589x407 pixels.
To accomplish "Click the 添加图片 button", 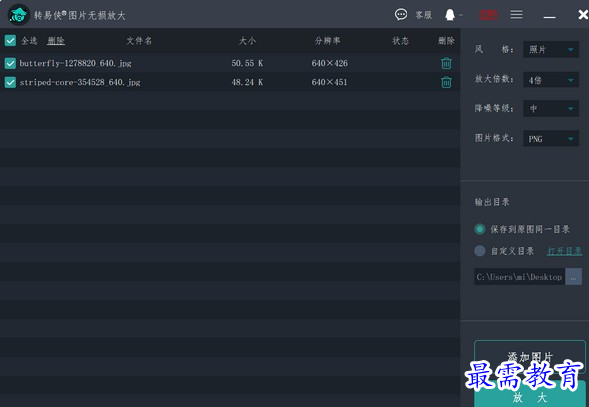I will coord(530,356).
